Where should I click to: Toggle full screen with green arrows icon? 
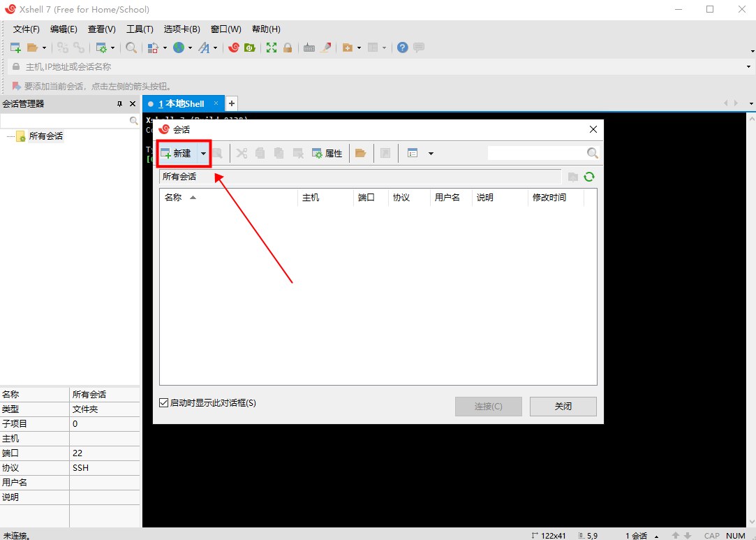click(x=272, y=48)
